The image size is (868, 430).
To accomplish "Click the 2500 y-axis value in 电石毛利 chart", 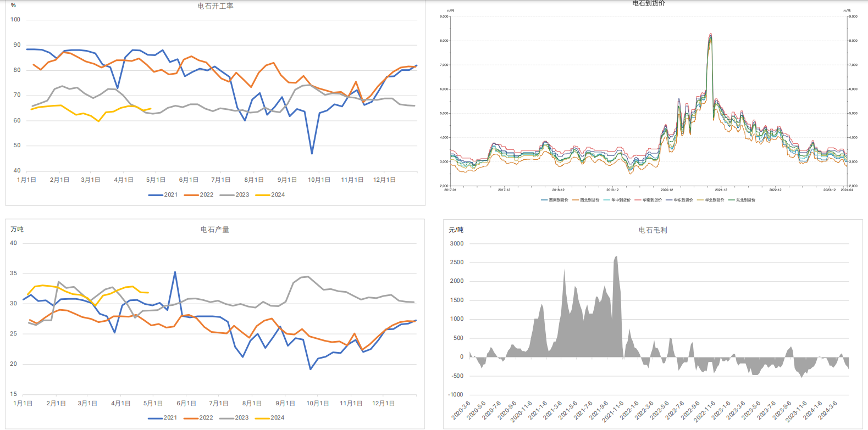I will [457, 263].
